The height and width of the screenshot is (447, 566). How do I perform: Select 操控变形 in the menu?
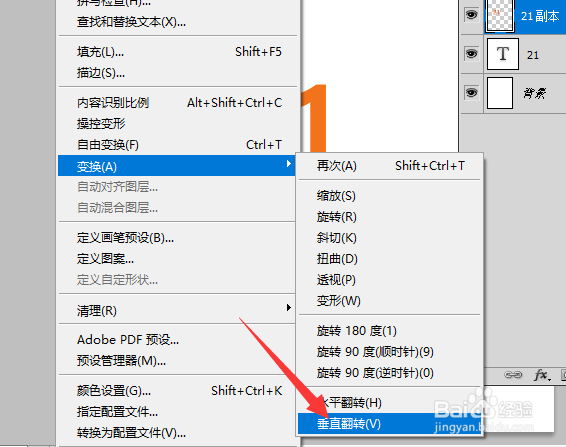coord(177,124)
